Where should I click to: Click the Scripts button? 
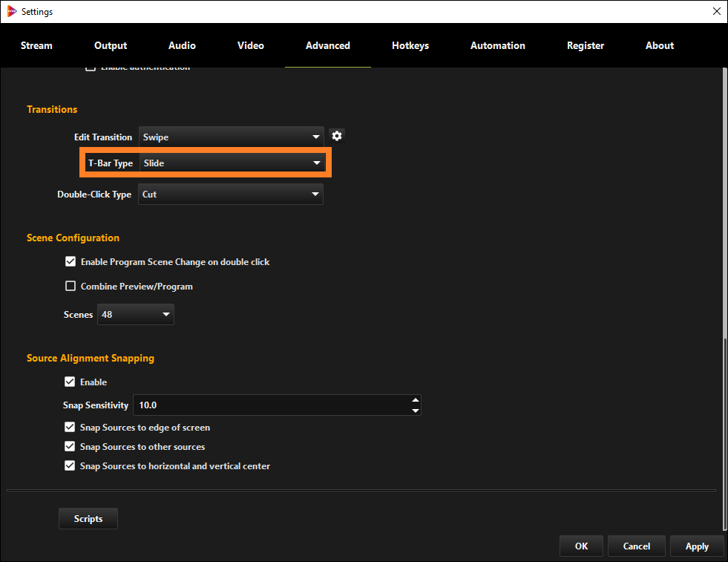[88, 519]
